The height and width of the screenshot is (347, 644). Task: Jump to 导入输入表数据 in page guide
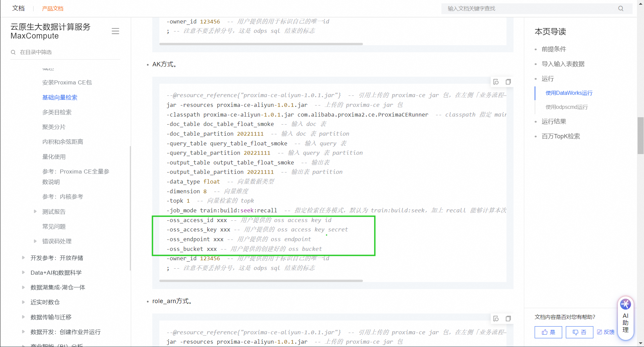(563, 64)
